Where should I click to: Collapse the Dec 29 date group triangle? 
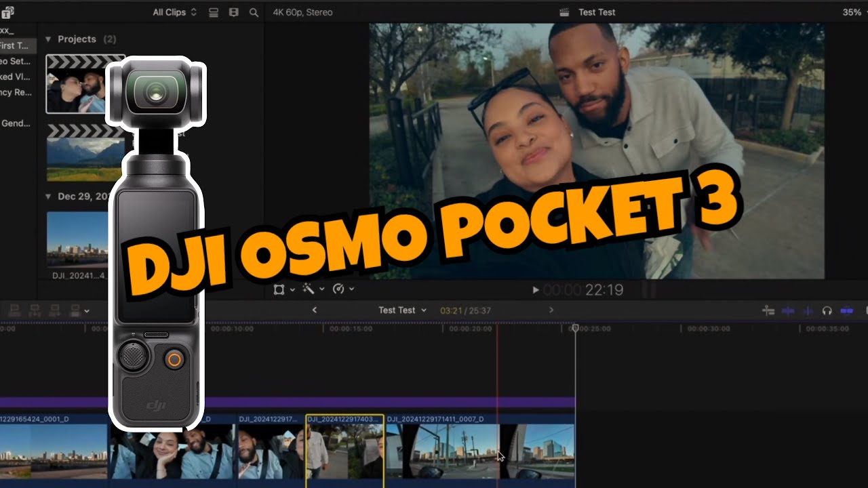pyautogui.click(x=48, y=197)
